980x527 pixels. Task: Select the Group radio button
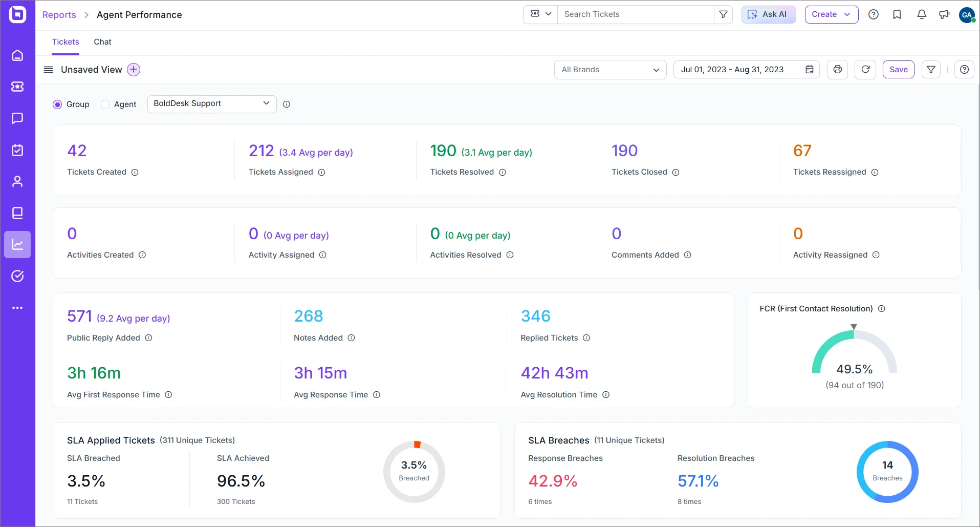click(x=57, y=104)
